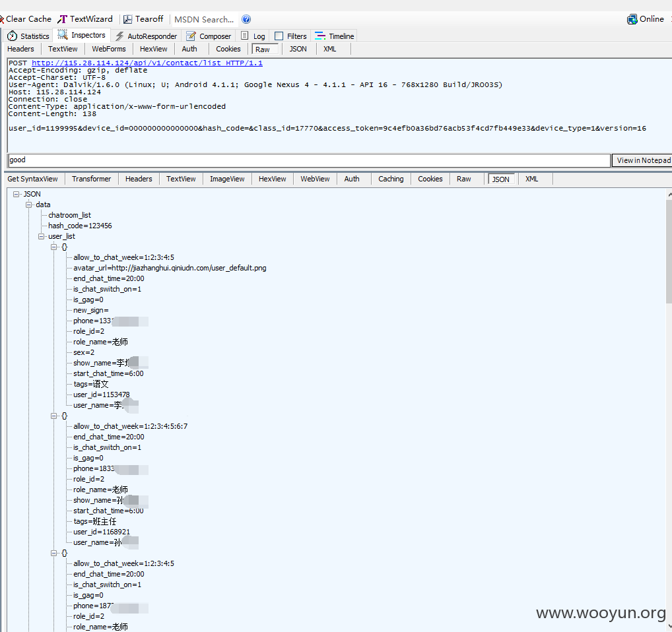Screen dimensions: 672x632
Task: Select the avatar_url tree item
Action: [170, 268]
